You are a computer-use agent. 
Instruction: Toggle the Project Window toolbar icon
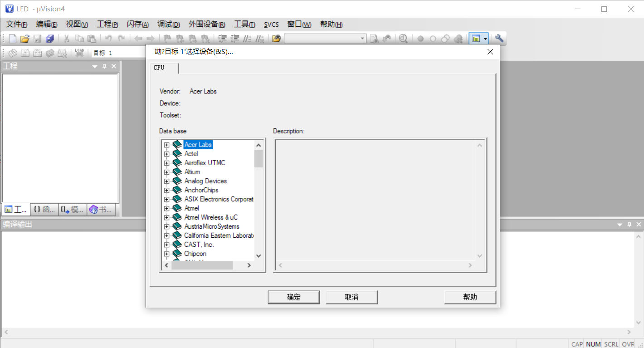point(475,39)
